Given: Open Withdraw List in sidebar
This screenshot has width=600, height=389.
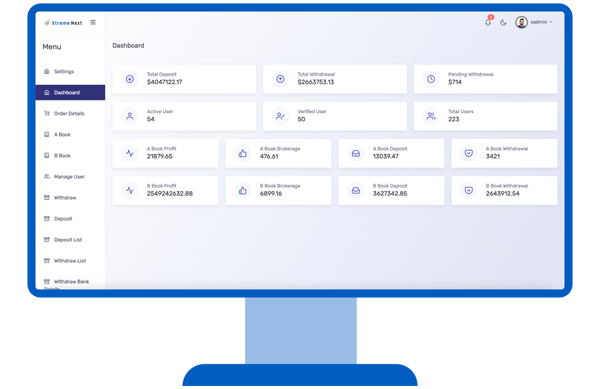Looking at the screenshot, I should 70,261.
